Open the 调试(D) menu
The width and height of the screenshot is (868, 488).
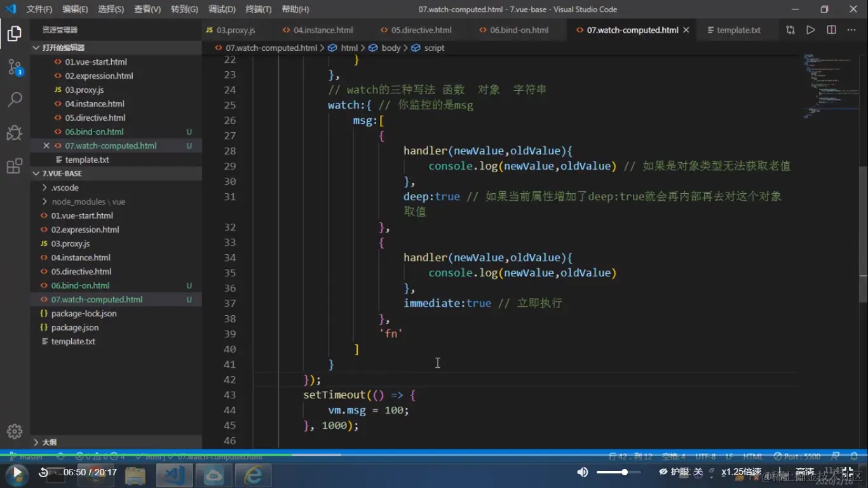222,10
